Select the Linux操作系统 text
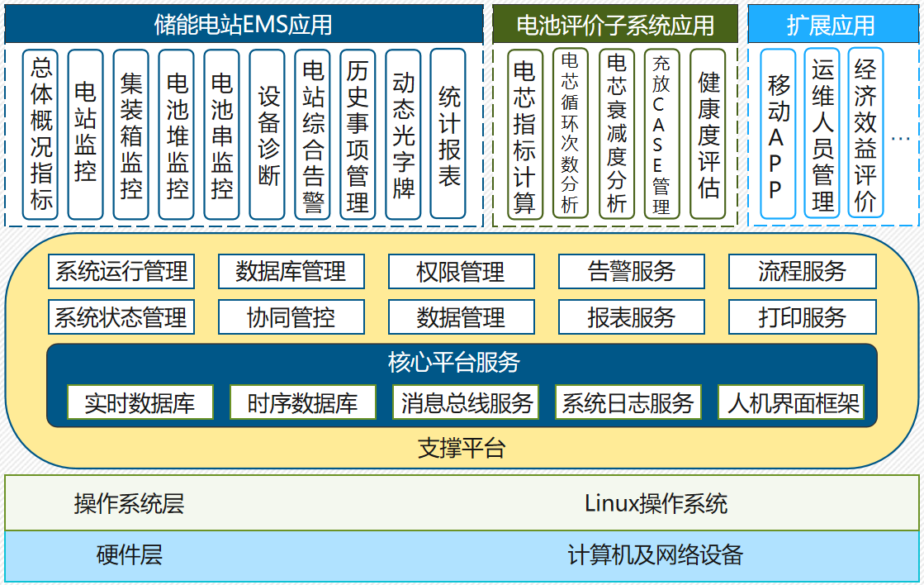The height and width of the screenshot is (585, 924). [656, 504]
